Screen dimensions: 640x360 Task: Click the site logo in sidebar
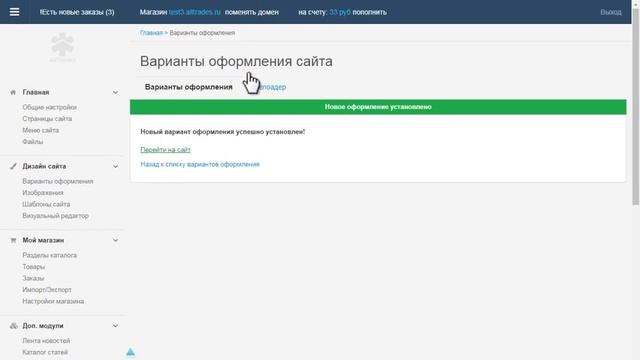62,47
